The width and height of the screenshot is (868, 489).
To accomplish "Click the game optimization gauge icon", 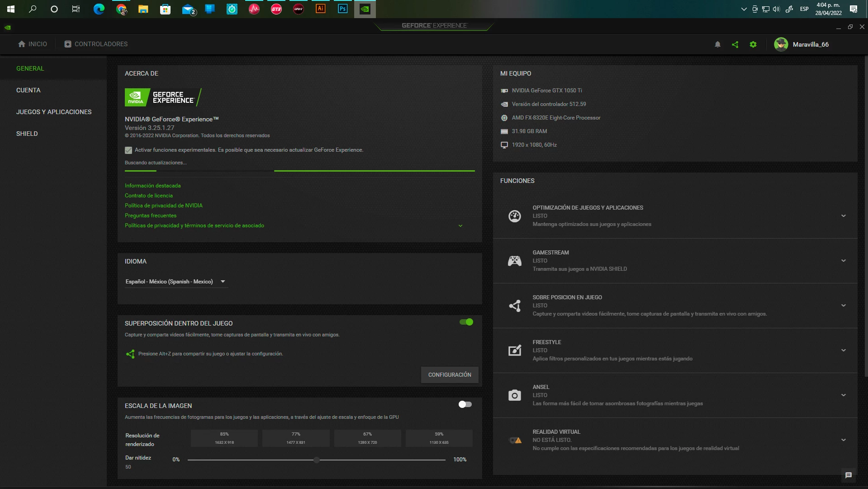I will [515, 216].
